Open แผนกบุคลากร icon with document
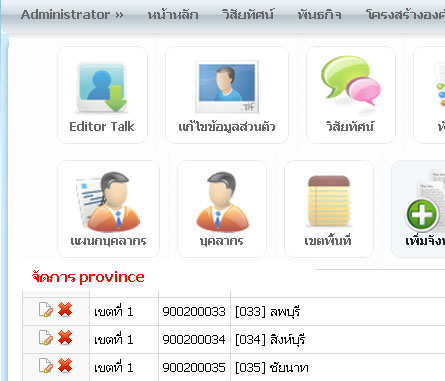Image resolution: width=445 pixels, height=381 pixels. click(108, 201)
